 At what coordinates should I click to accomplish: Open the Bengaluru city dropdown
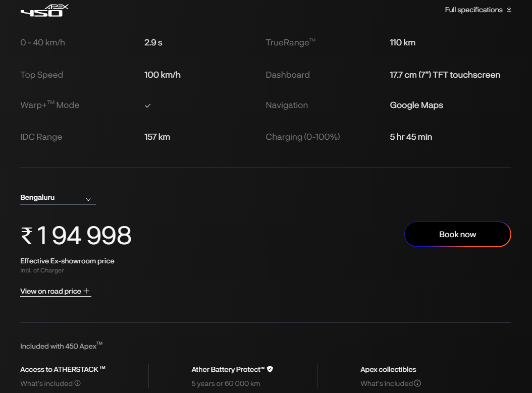[x=58, y=198]
